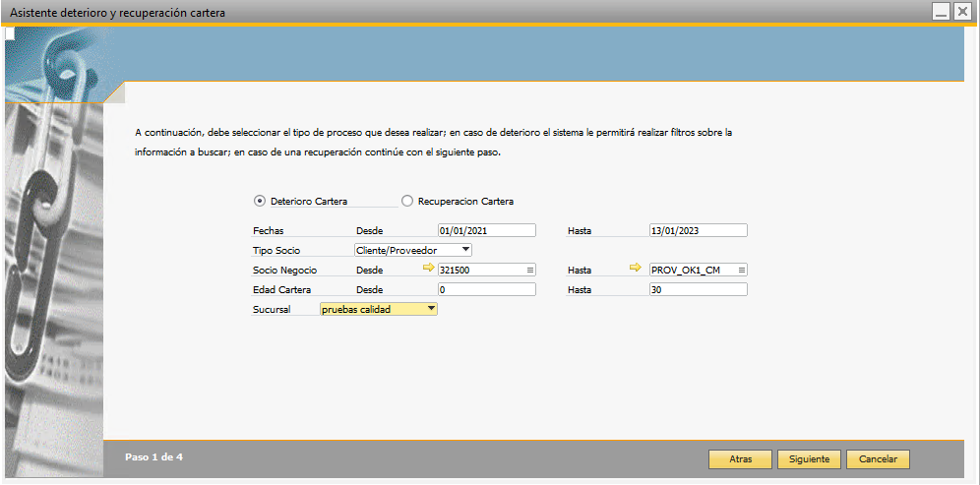The width and height of the screenshot is (980, 485).
Task: Expand the Tipo Socio Cliente/Proveedor dropdown
Action: pyautogui.click(x=465, y=250)
